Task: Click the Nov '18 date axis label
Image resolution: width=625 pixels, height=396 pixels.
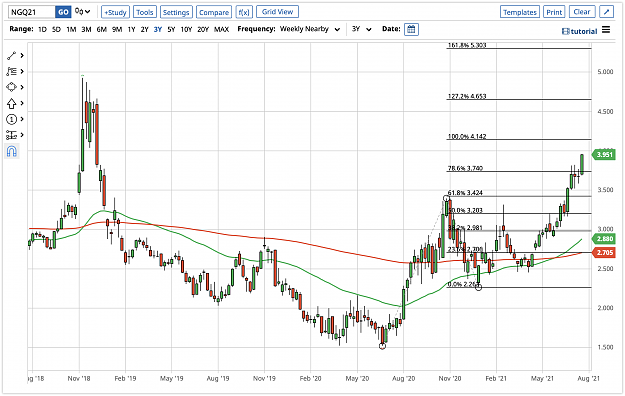Action: click(79, 378)
